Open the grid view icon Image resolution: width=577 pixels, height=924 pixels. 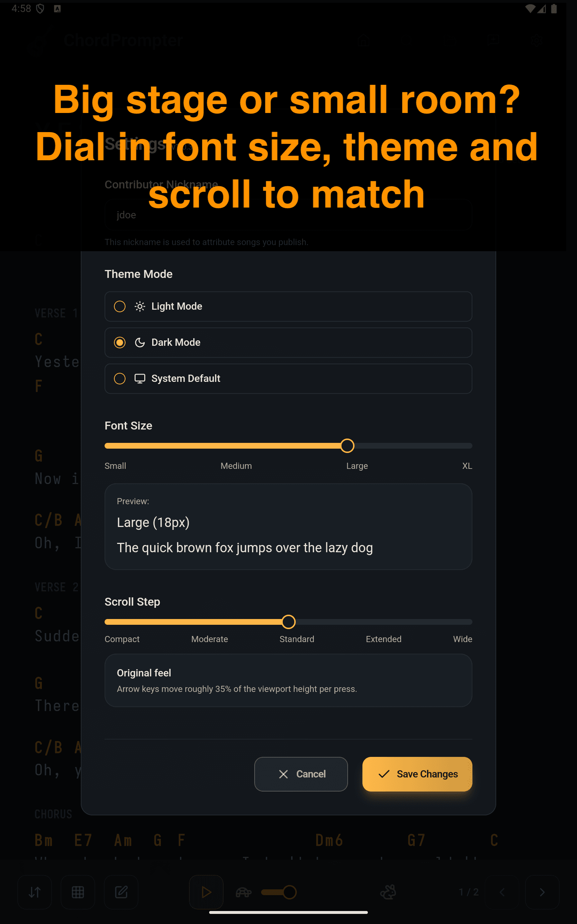point(78,892)
